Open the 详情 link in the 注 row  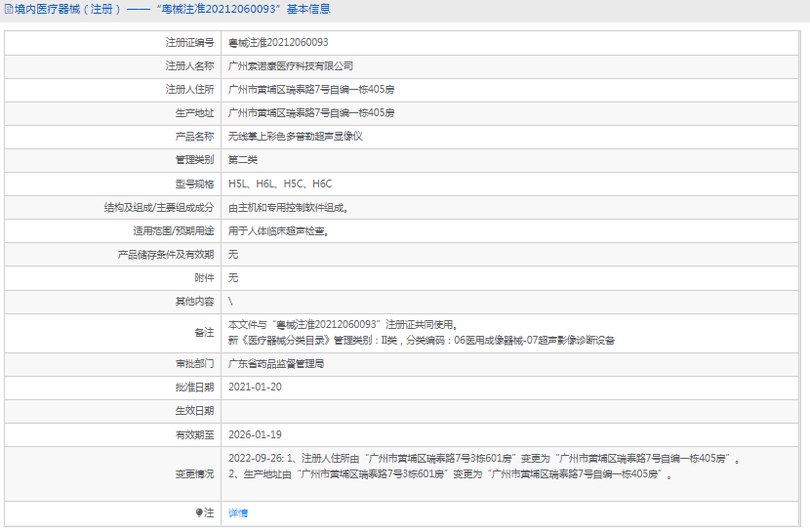click(237, 512)
